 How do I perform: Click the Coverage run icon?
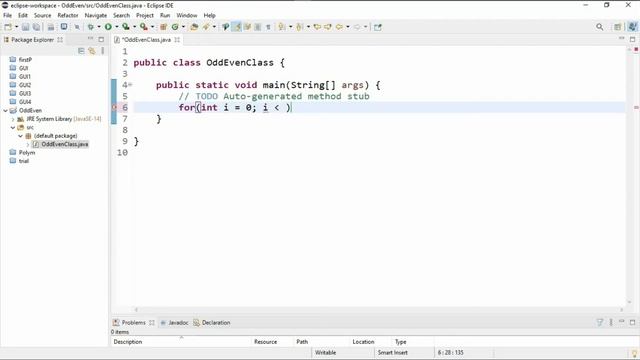pyautogui.click(x=126, y=27)
